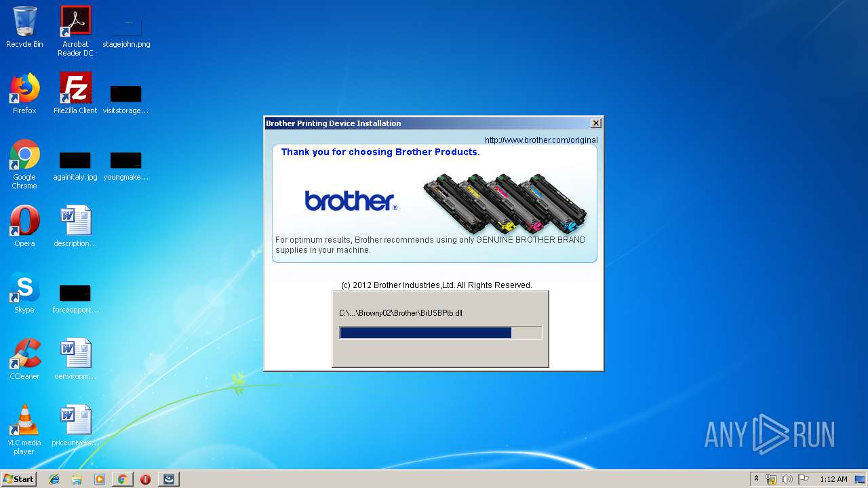
Task: Click Chrome icon in the taskbar
Action: (122, 479)
